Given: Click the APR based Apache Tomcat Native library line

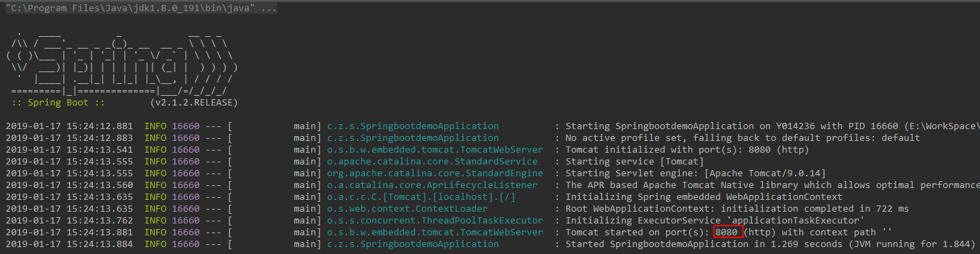Looking at the screenshot, I should coord(772,185).
